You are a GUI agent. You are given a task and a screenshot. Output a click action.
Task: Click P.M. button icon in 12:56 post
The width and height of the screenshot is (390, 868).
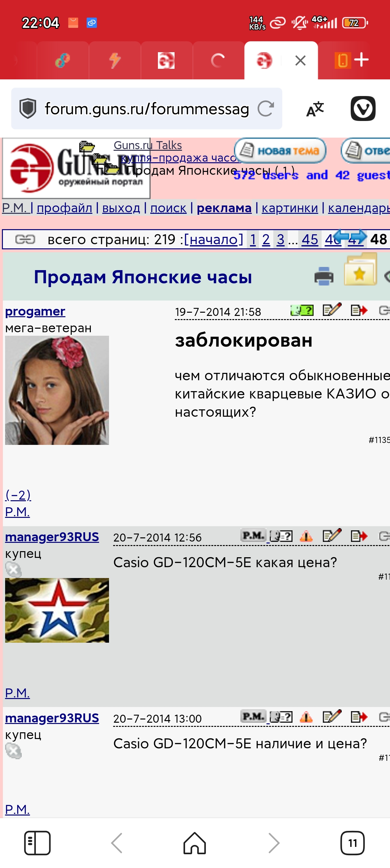pyautogui.click(x=253, y=535)
